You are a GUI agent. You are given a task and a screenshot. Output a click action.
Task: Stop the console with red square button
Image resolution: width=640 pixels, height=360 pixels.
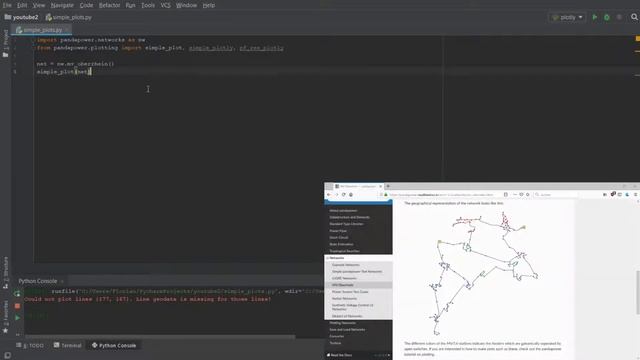tap(17, 305)
